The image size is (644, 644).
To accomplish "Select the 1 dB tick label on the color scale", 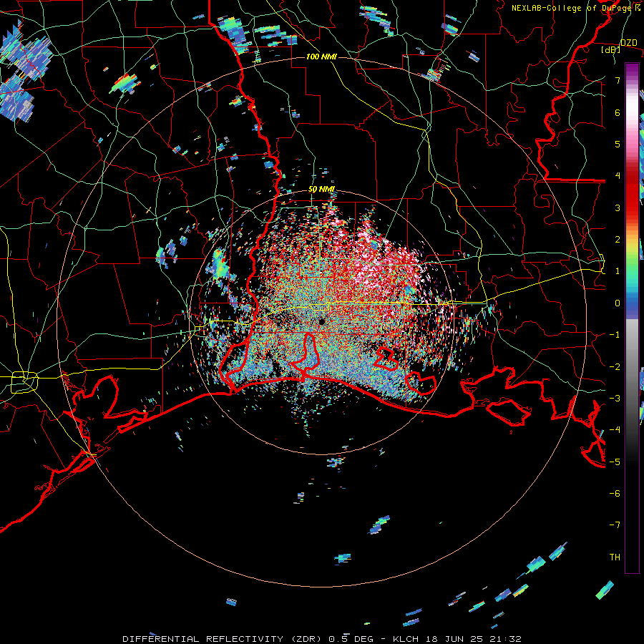I will pos(618,271).
